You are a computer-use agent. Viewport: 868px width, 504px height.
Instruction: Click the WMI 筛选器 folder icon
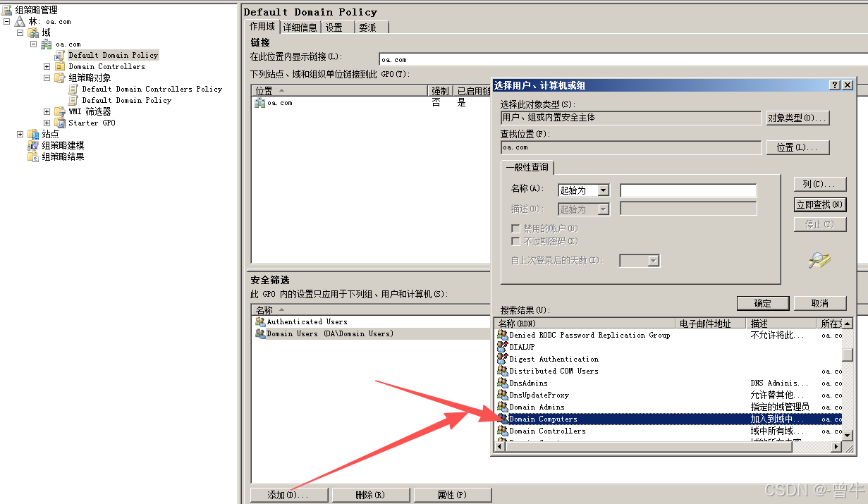click(x=61, y=111)
